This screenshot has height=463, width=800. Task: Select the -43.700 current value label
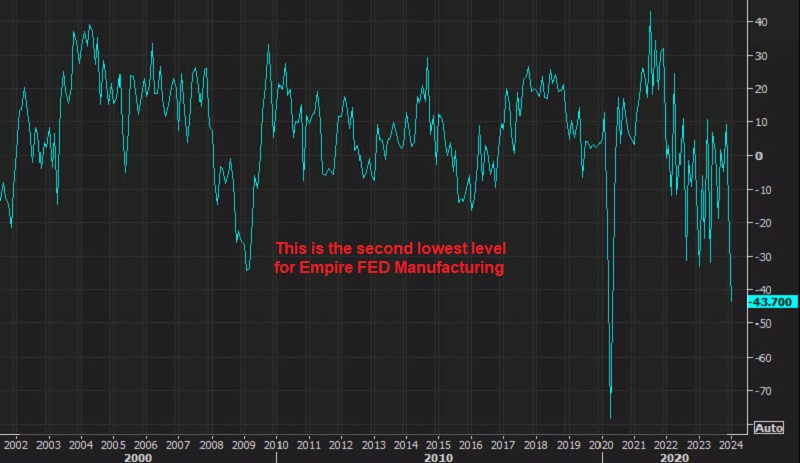[772, 302]
